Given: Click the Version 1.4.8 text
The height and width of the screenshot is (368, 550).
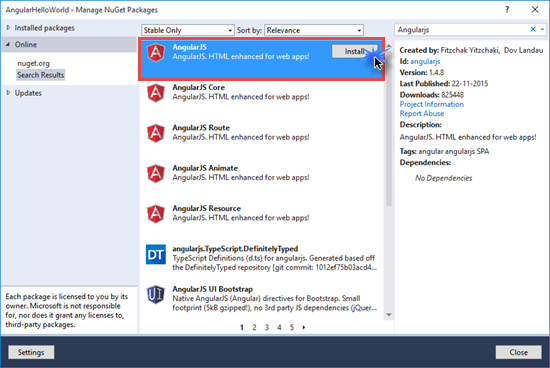Looking at the screenshot, I should pos(422,73).
